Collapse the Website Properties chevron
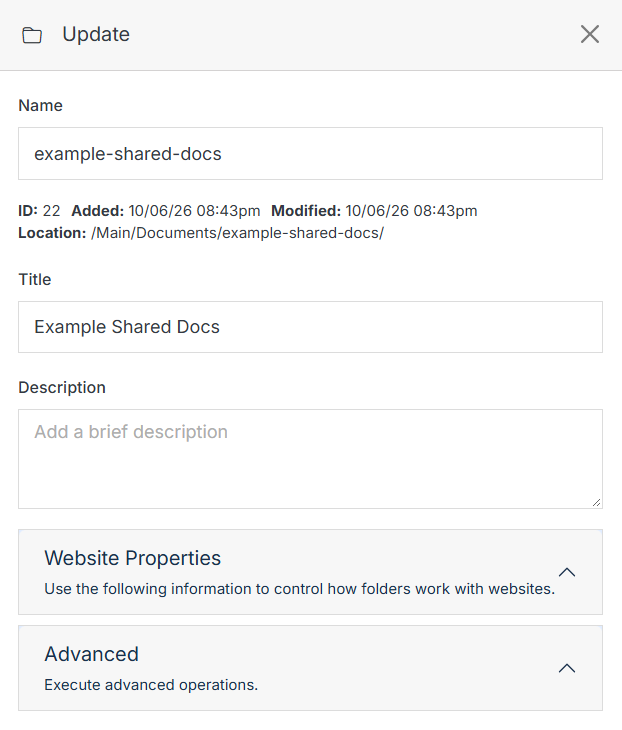The height and width of the screenshot is (730, 622). (567, 572)
